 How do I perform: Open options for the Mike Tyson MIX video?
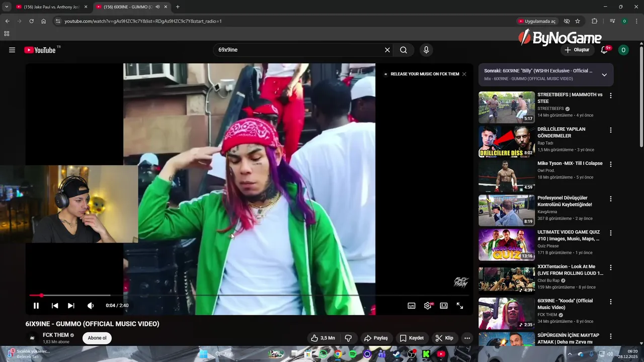[x=611, y=164]
